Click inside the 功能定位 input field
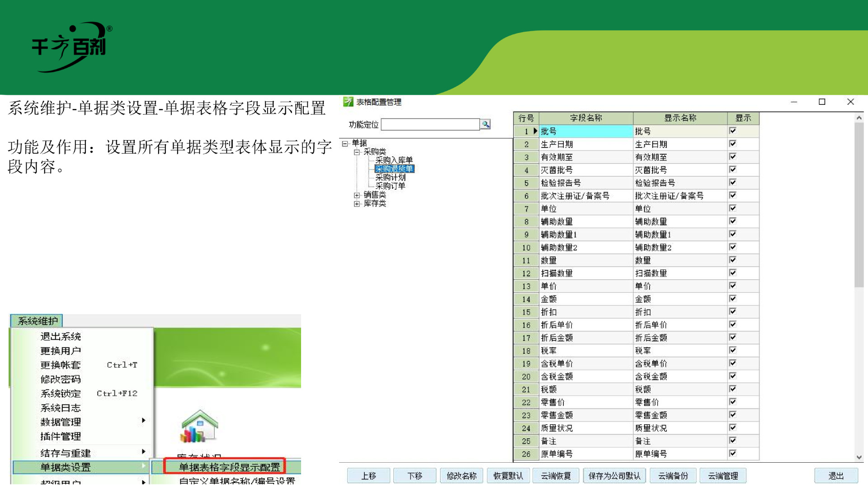 [x=429, y=124]
